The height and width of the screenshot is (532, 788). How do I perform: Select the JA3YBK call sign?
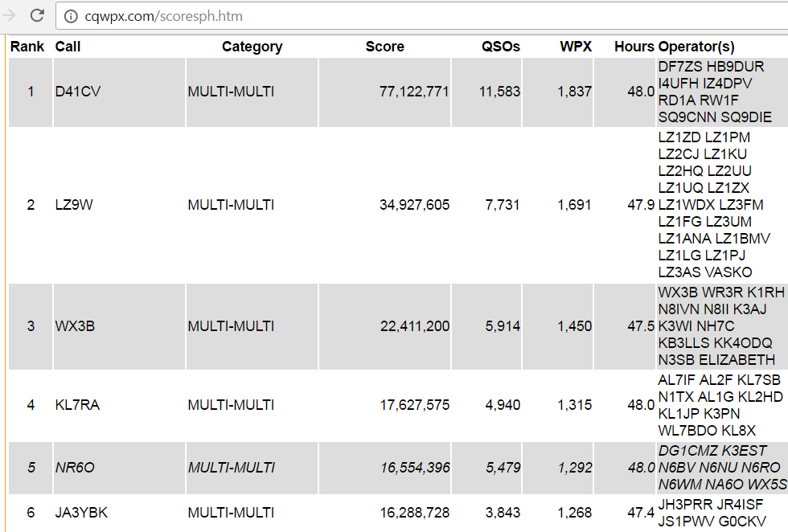point(80,513)
